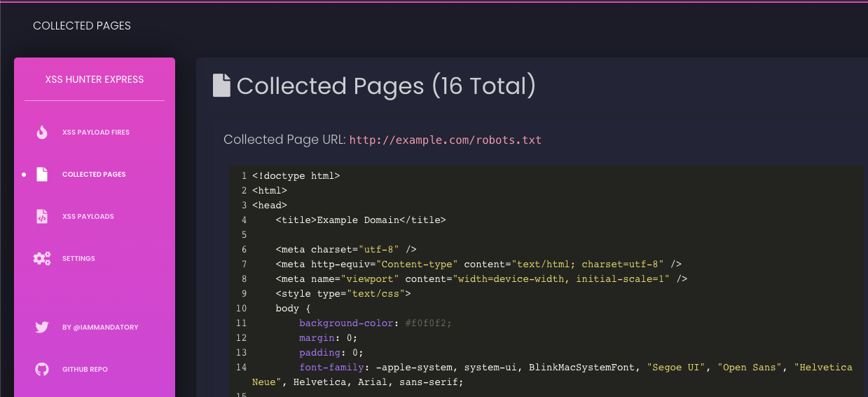This screenshot has height=397, width=868.
Task: Go to the XSS Payloads section
Action: (x=88, y=216)
